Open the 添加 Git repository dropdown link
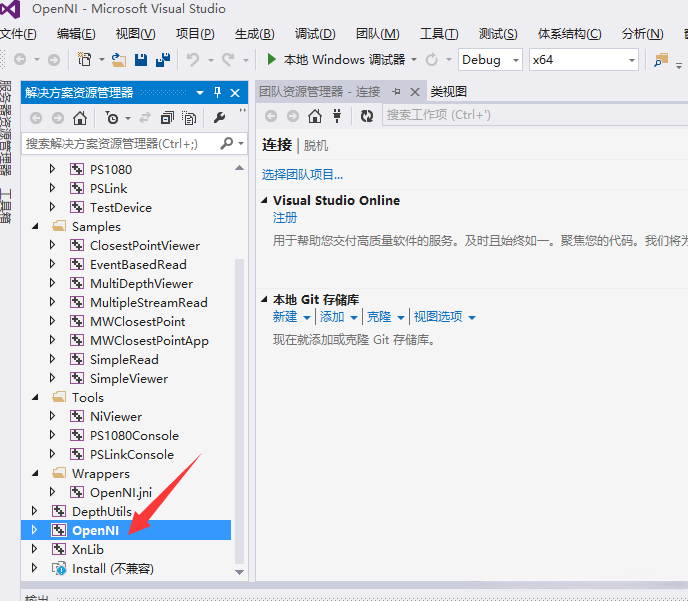The height and width of the screenshot is (601, 688). [x=339, y=317]
